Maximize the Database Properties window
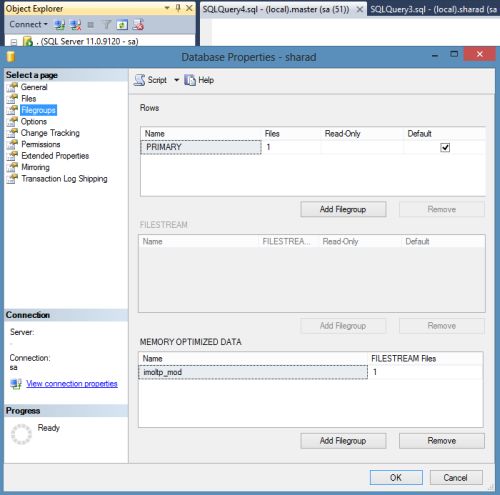 (x=454, y=54)
